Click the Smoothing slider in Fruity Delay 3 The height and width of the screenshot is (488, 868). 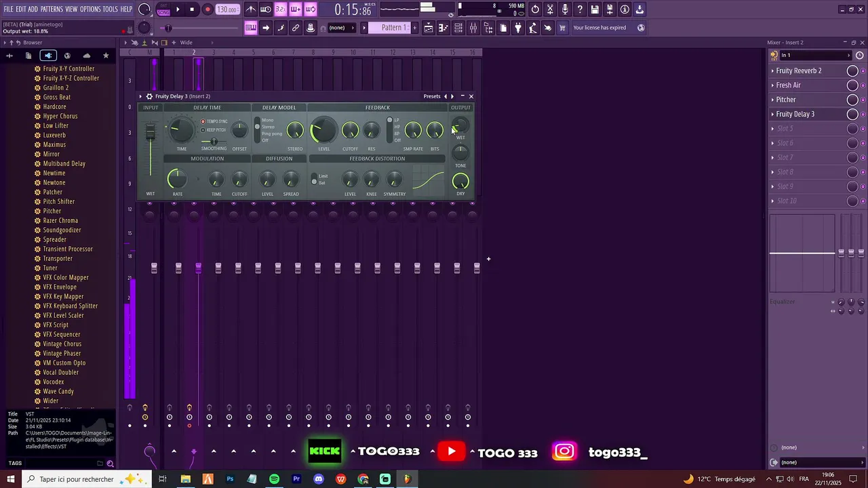[x=214, y=142]
